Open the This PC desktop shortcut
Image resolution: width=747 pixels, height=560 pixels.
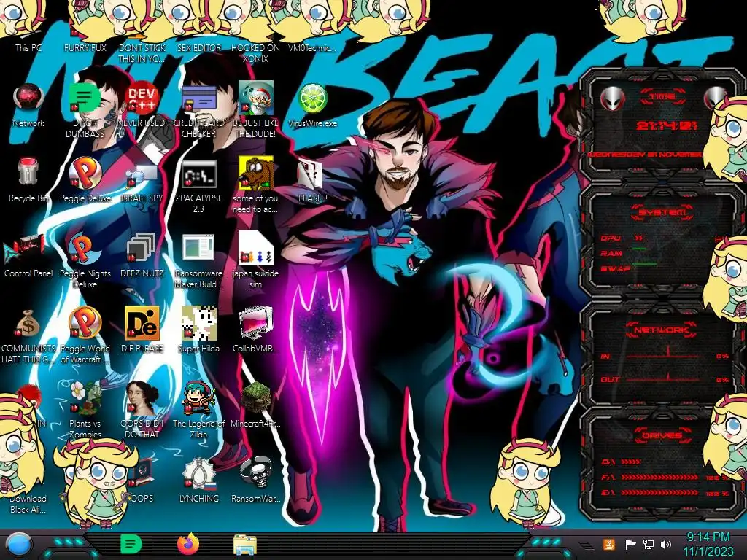28,47
